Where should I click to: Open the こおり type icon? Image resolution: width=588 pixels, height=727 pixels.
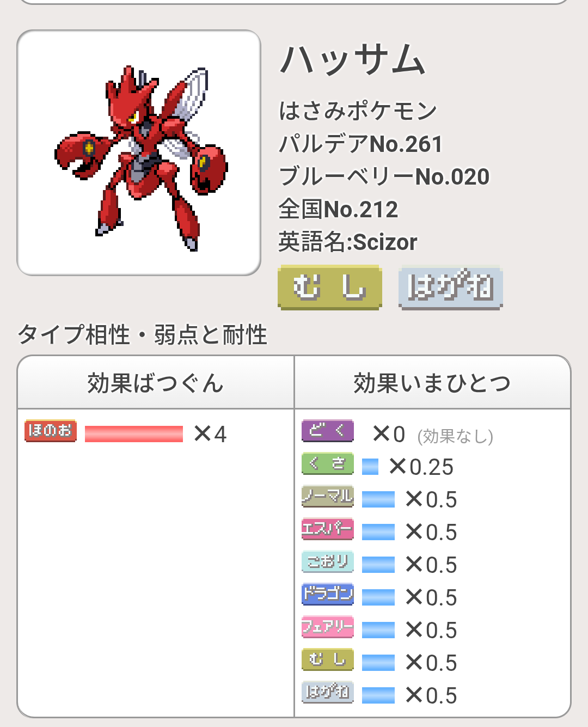328,561
